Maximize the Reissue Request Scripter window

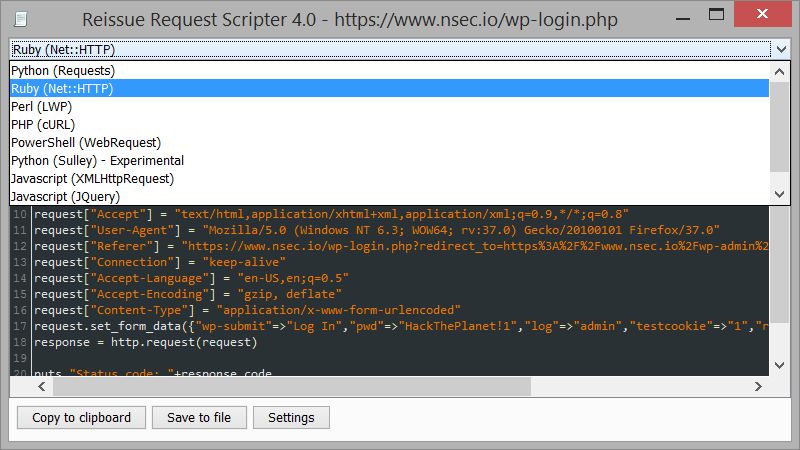pyautogui.click(x=716, y=14)
